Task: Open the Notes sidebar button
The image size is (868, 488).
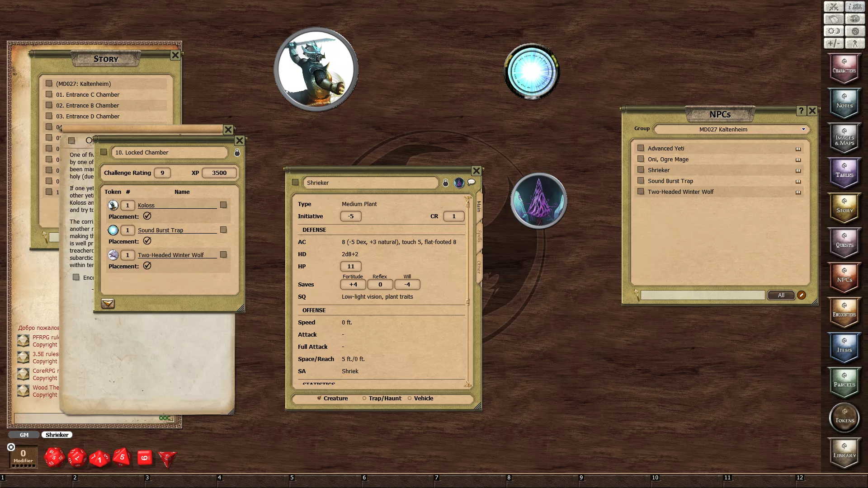Action: click(x=844, y=103)
